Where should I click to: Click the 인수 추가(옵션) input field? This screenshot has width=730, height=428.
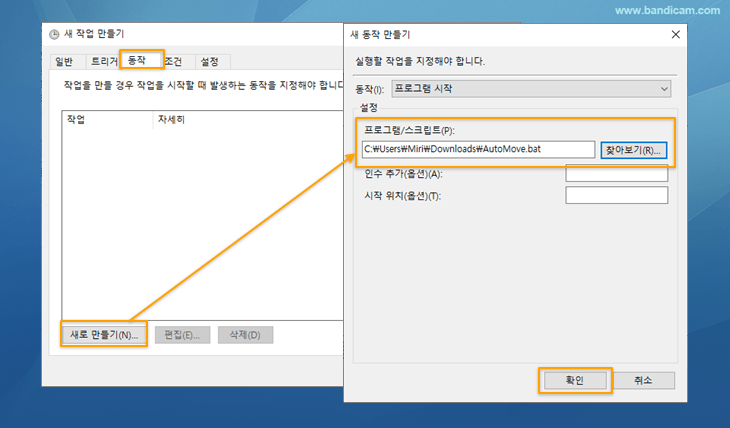pos(616,173)
